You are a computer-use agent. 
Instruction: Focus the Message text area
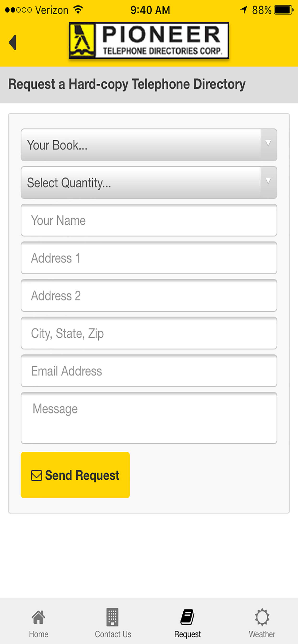coord(149,418)
